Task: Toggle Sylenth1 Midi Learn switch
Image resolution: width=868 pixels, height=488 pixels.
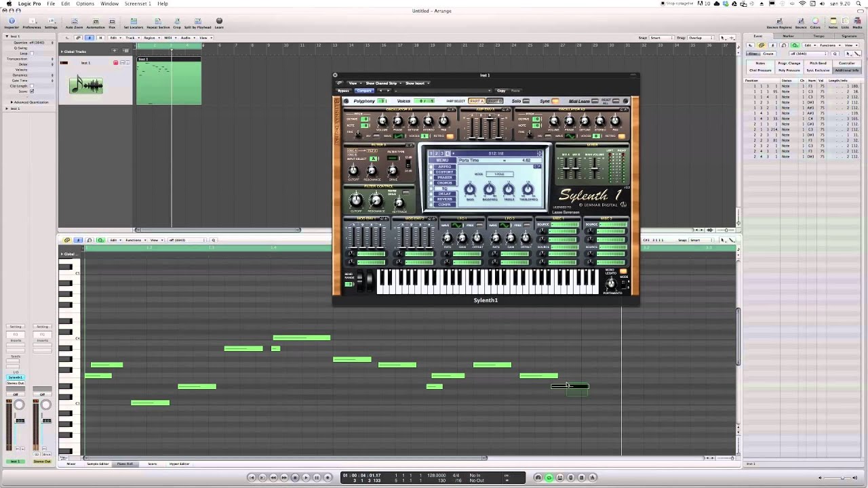Action: [595, 101]
